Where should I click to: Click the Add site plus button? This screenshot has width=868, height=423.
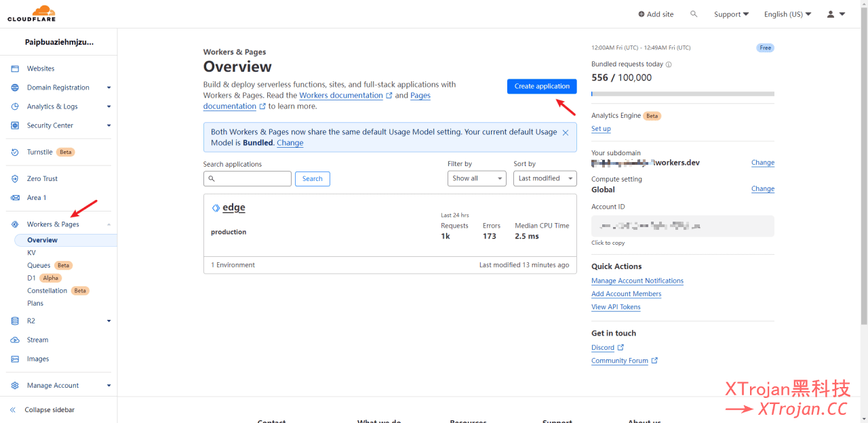click(656, 14)
